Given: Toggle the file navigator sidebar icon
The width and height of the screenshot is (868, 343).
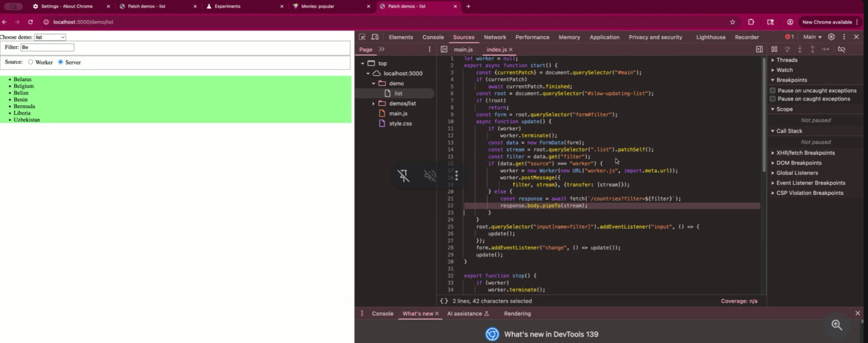Looking at the screenshot, I should 444,49.
